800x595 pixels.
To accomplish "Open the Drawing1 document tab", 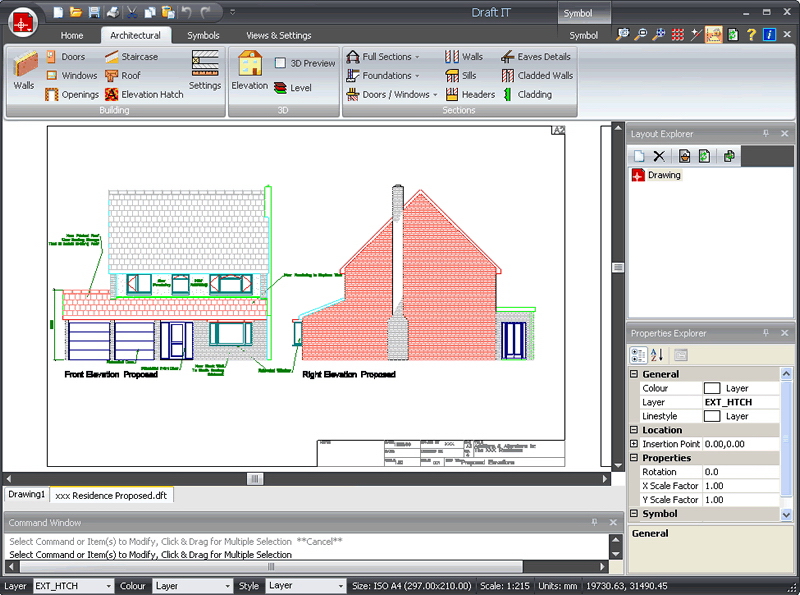I will [x=27, y=495].
